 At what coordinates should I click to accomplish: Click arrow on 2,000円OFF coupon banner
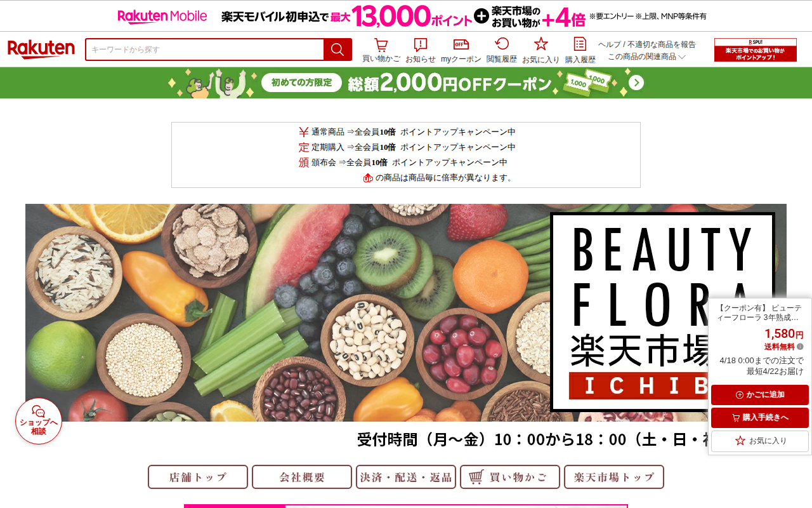(636, 83)
